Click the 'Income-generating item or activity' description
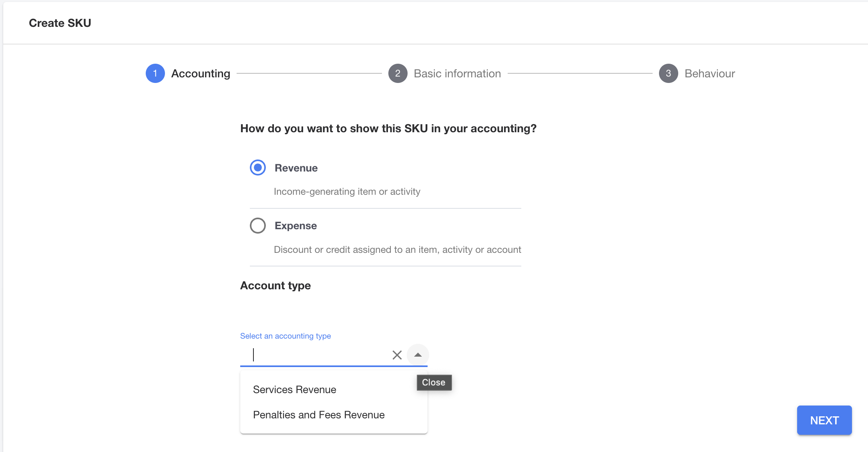Image resolution: width=868 pixels, height=452 pixels. point(347,192)
